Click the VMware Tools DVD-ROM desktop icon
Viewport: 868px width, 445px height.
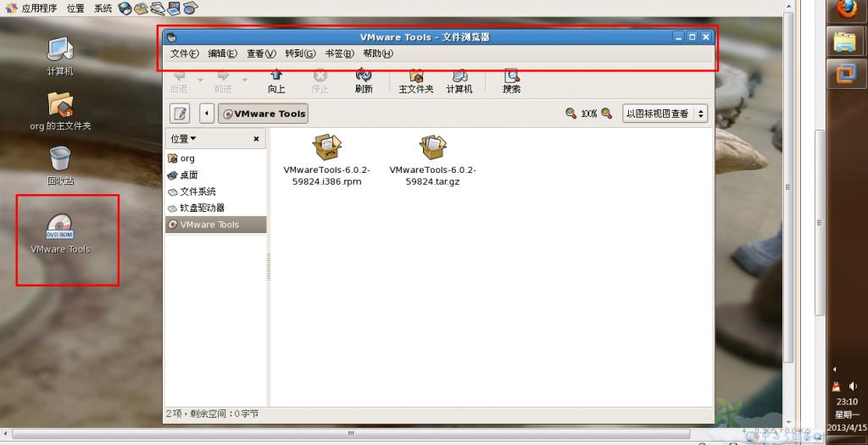(60, 233)
